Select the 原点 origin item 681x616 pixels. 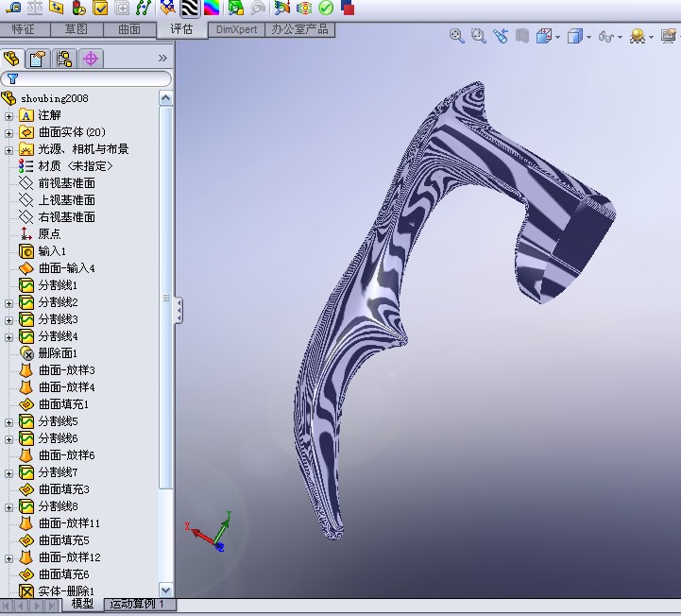pyautogui.click(x=40, y=234)
